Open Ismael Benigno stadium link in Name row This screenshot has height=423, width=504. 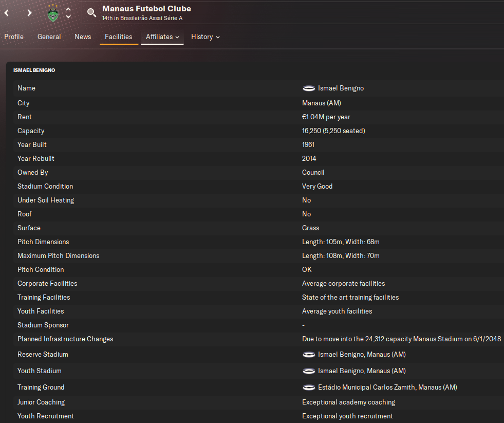(x=341, y=88)
